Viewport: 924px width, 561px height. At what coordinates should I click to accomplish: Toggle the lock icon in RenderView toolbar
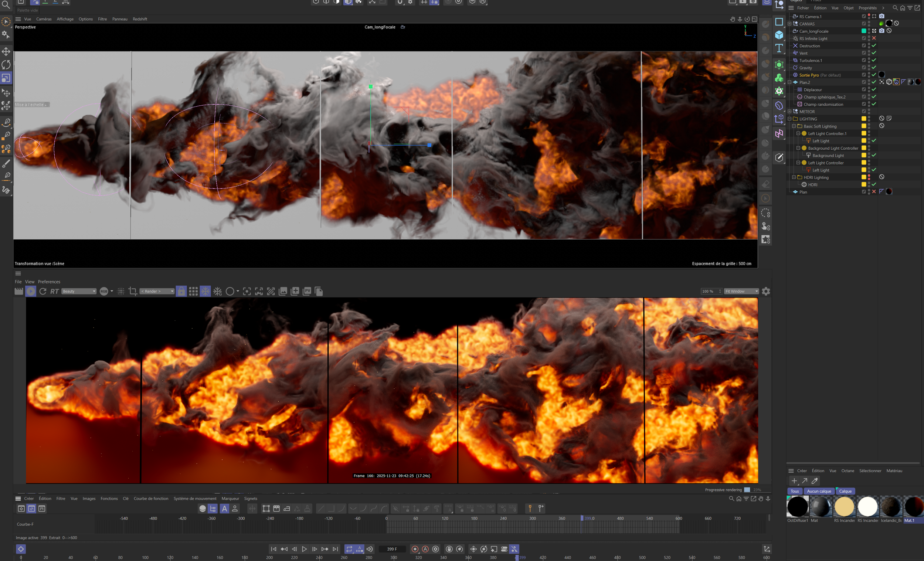pos(181,291)
